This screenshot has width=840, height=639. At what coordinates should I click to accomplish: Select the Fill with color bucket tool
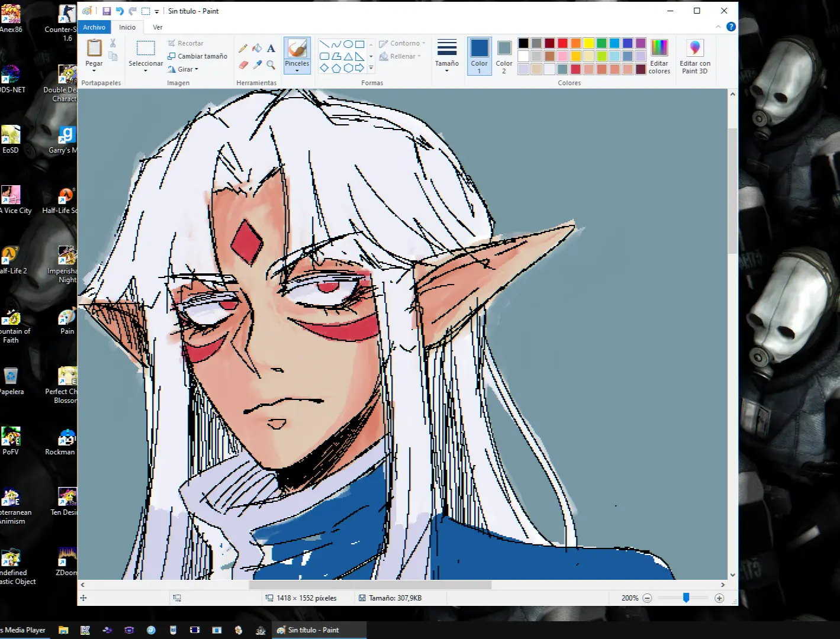257,48
